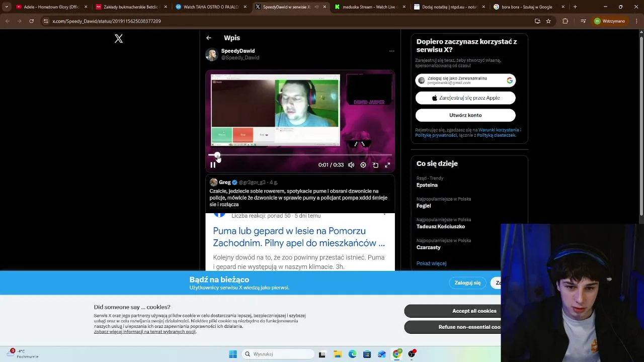Expand the tab search dropdown arrow

(7, 7)
